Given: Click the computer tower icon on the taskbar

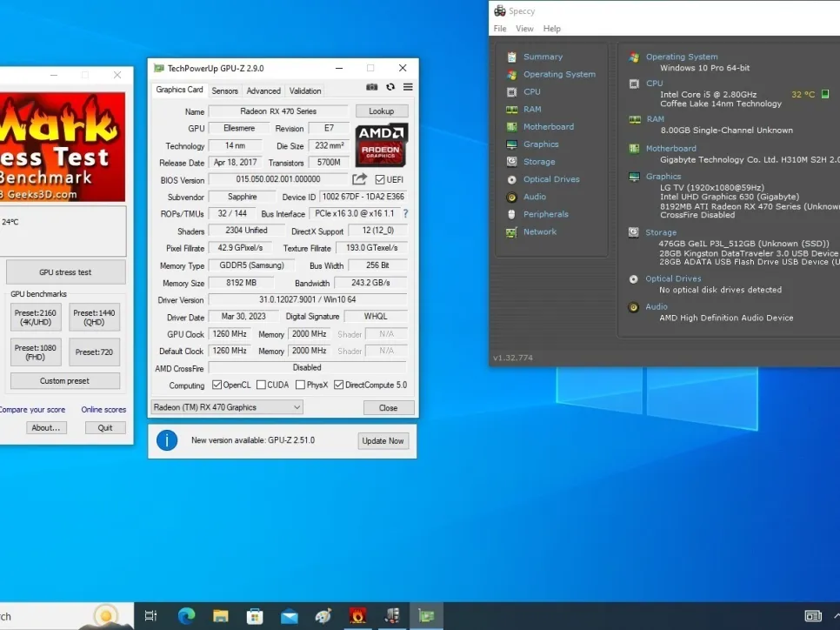Looking at the screenshot, I should [392, 615].
